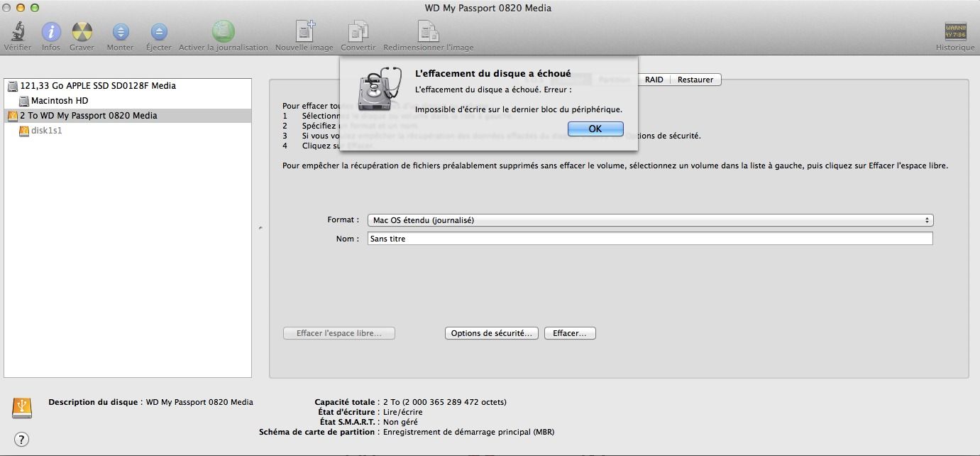
Task: Click the Graver burn icon
Action: (82, 32)
